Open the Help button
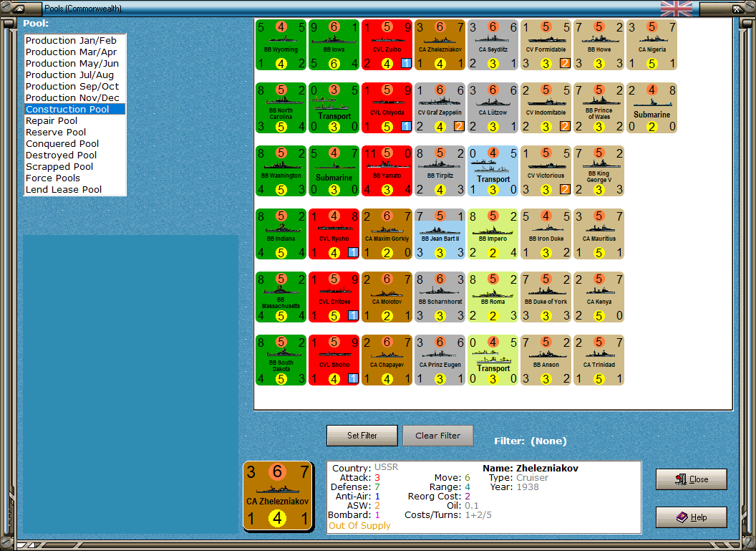 691,517
